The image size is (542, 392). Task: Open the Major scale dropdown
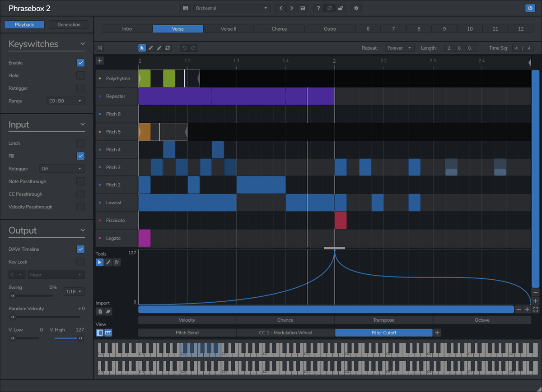[56, 275]
